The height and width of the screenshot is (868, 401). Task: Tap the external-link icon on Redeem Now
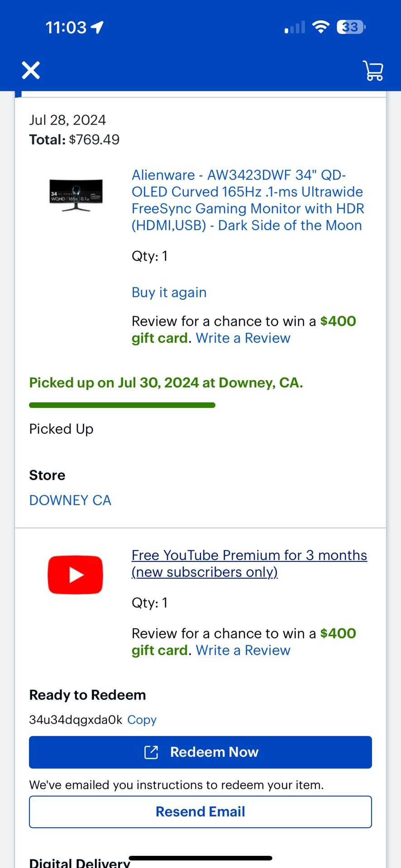(x=151, y=752)
